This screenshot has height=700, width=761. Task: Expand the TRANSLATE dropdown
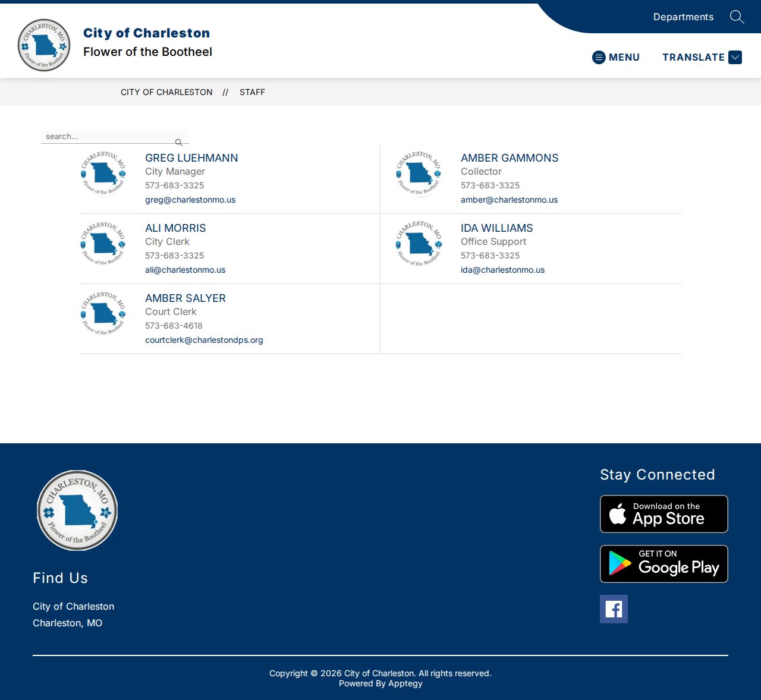coord(702,57)
